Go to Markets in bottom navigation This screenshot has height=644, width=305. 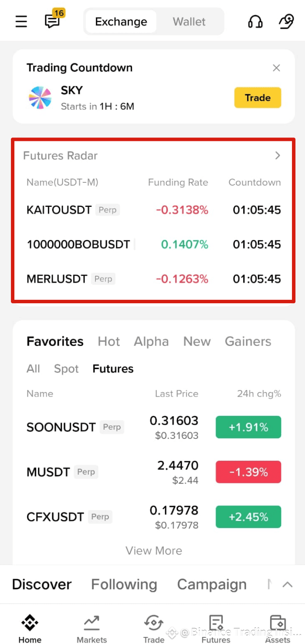pyautogui.click(x=91, y=628)
